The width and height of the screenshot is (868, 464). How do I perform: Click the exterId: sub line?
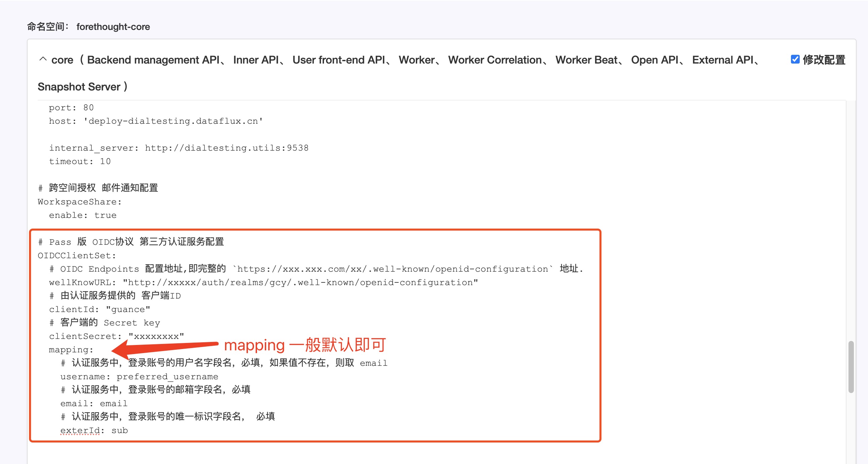click(94, 430)
